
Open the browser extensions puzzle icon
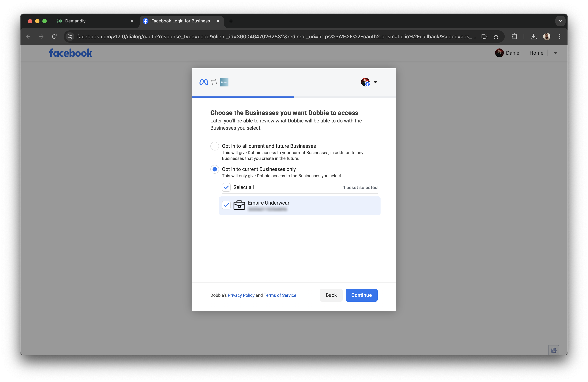pos(514,36)
